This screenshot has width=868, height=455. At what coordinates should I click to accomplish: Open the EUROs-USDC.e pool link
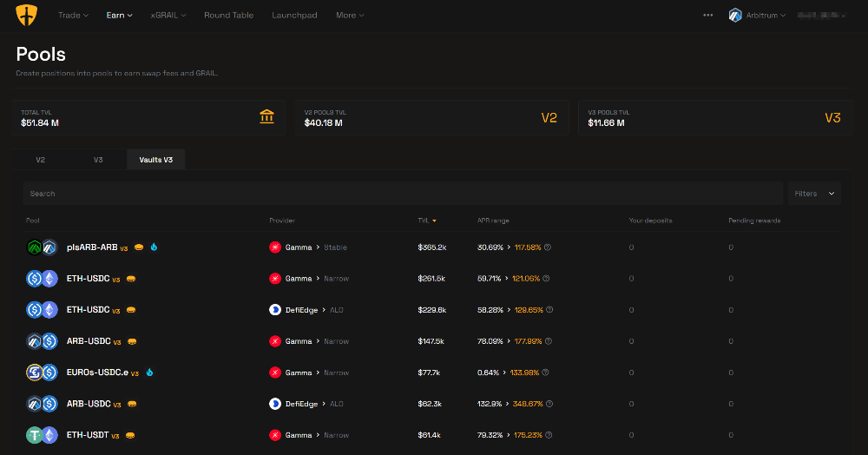click(97, 373)
